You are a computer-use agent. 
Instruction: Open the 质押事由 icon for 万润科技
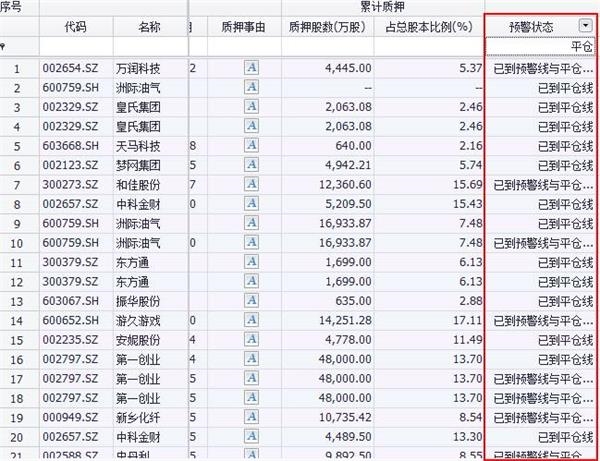253,69
